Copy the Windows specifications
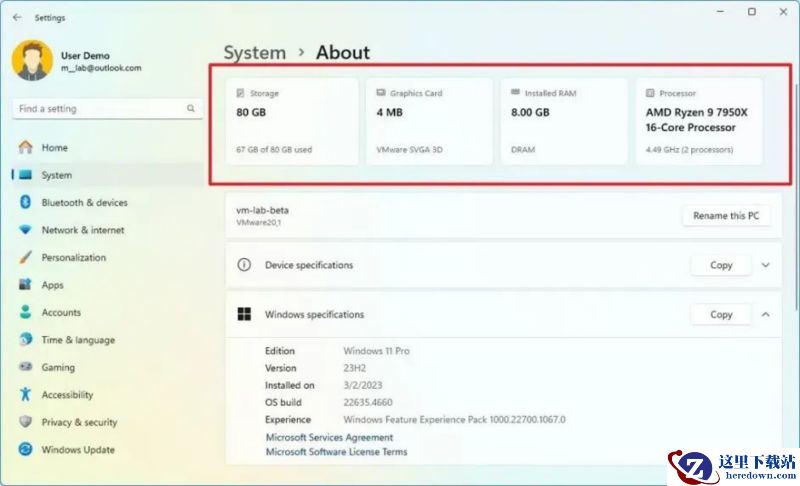Viewport: 800px width, 486px height. coord(721,315)
